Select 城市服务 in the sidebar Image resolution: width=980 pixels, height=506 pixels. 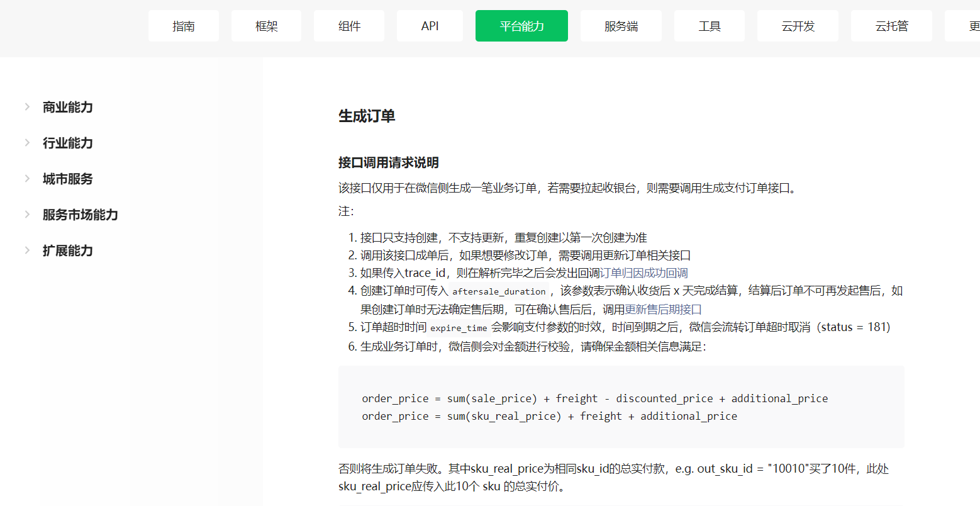pyautogui.click(x=68, y=179)
